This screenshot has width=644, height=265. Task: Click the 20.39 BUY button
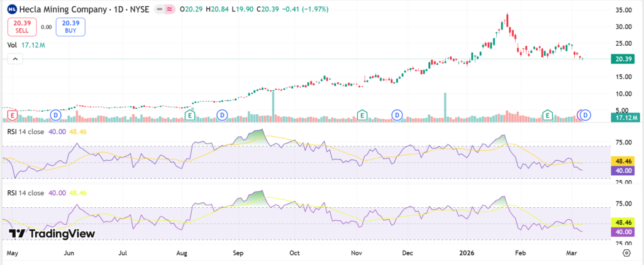tap(70, 26)
